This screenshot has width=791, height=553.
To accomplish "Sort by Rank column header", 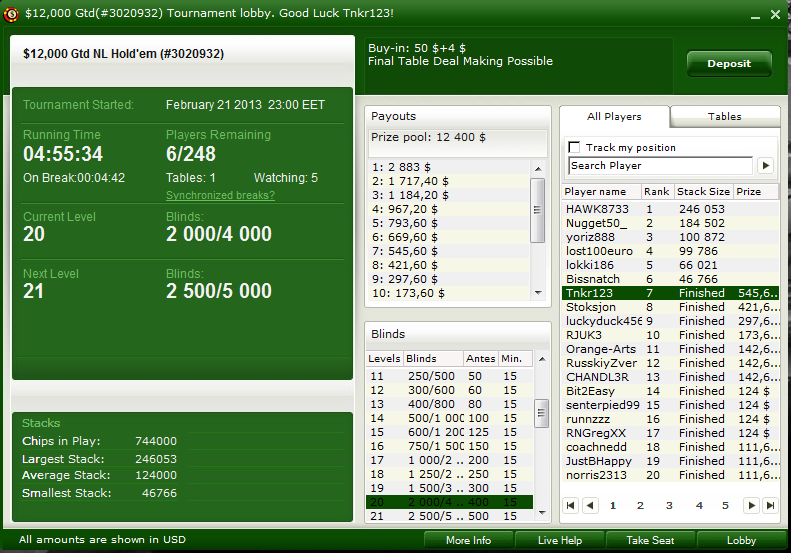I will tap(656, 192).
